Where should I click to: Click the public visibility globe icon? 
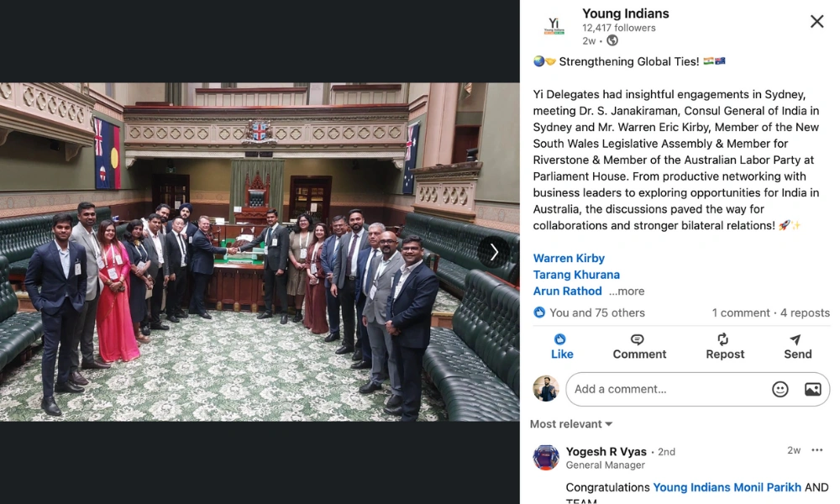coord(612,40)
